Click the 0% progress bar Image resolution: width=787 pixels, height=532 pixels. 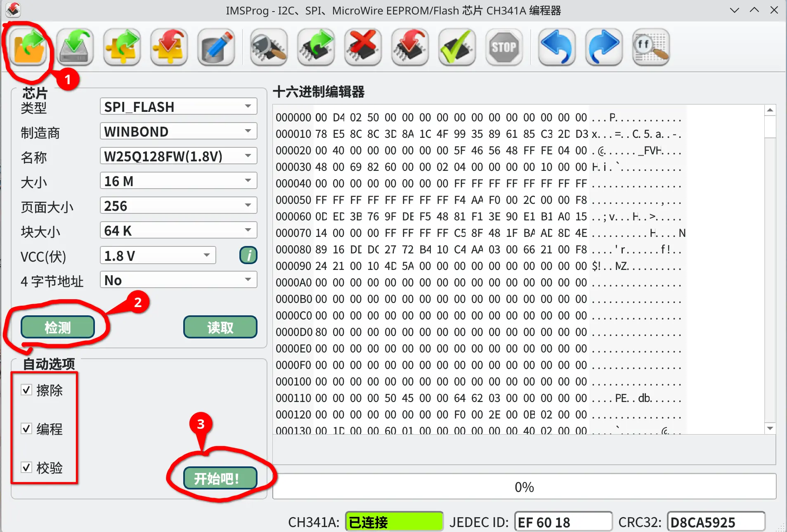[524, 487]
